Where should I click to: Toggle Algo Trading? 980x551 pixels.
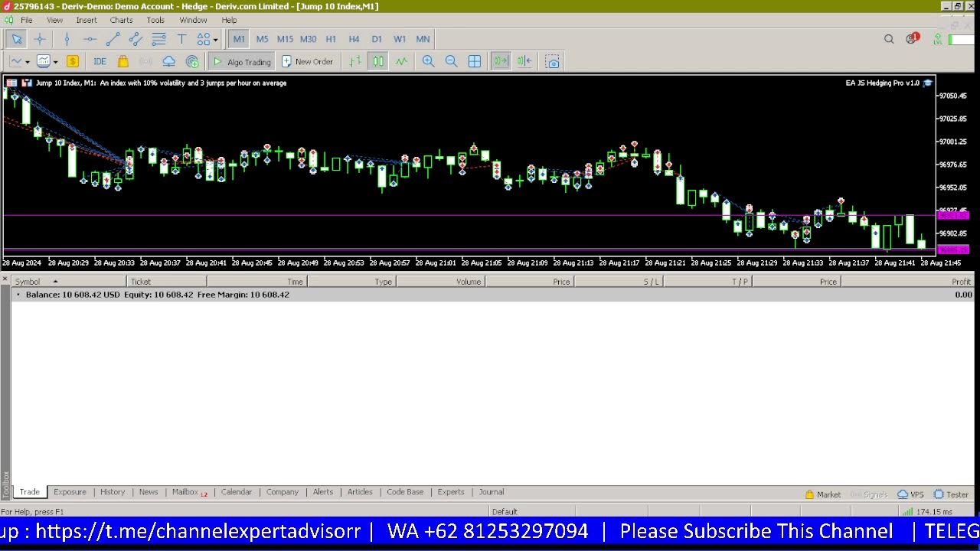[x=242, y=61]
